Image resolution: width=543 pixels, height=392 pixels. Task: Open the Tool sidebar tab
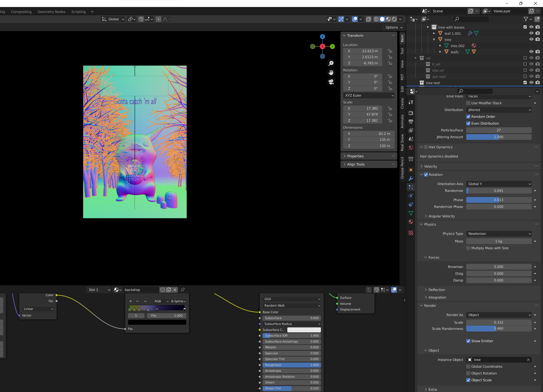(x=402, y=51)
